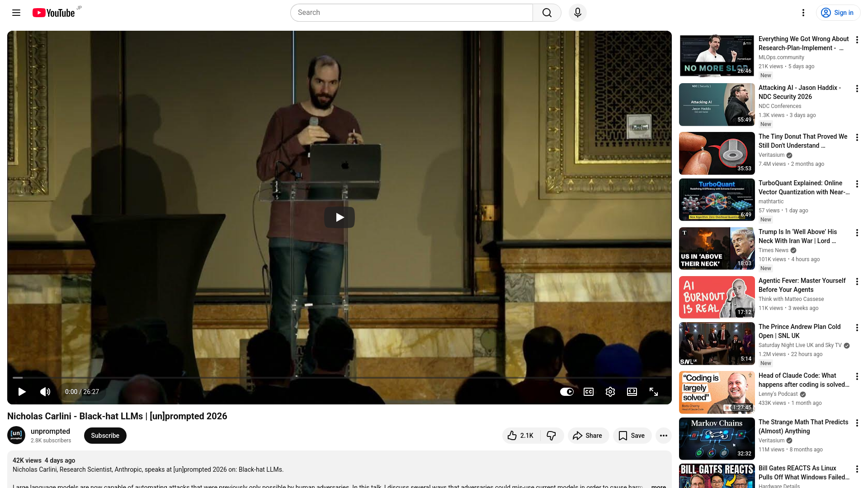This screenshot has height=488, width=868.
Task: Open more actions menu beside Save
Action: click(663, 436)
